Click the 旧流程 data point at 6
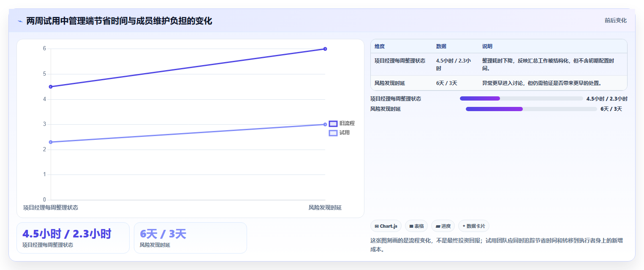This screenshot has width=644, height=270. [x=325, y=49]
